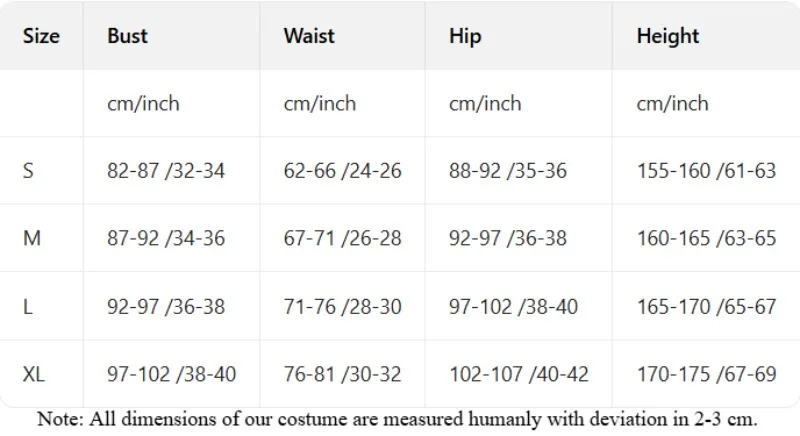Click waist value 67-71 /26-28
The image size is (800, 436).
point(342,238)
